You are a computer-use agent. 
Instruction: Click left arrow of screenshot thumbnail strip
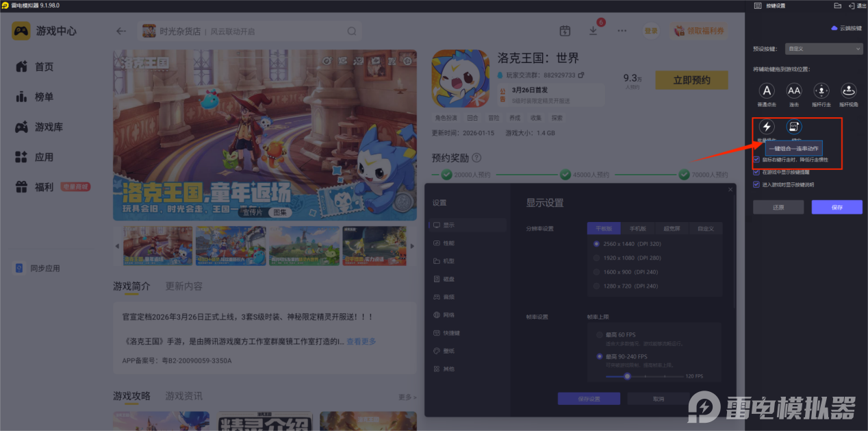click(116, 246)
